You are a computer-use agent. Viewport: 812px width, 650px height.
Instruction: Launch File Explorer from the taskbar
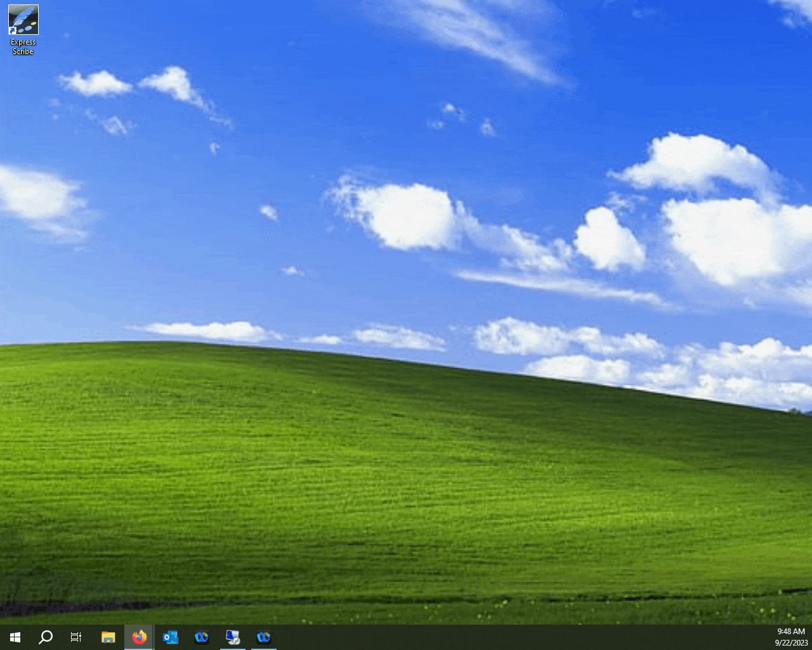click(x=108, y=637)
